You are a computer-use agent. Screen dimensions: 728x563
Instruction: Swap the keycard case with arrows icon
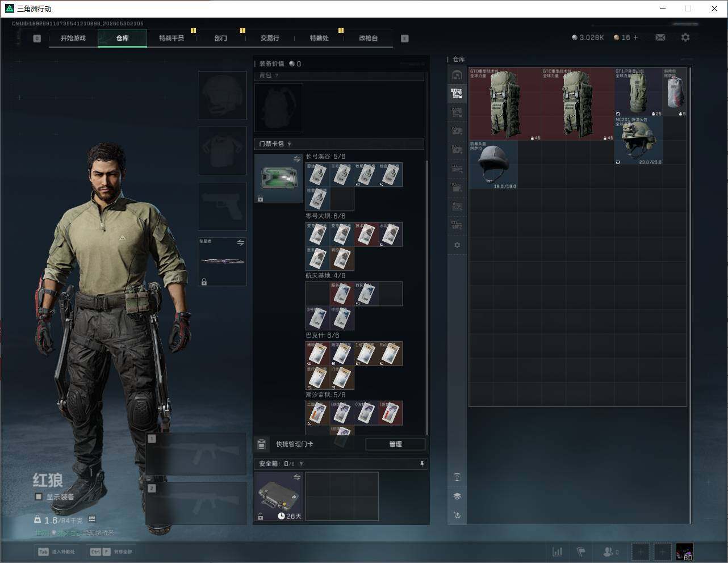[x=296, y=159]
